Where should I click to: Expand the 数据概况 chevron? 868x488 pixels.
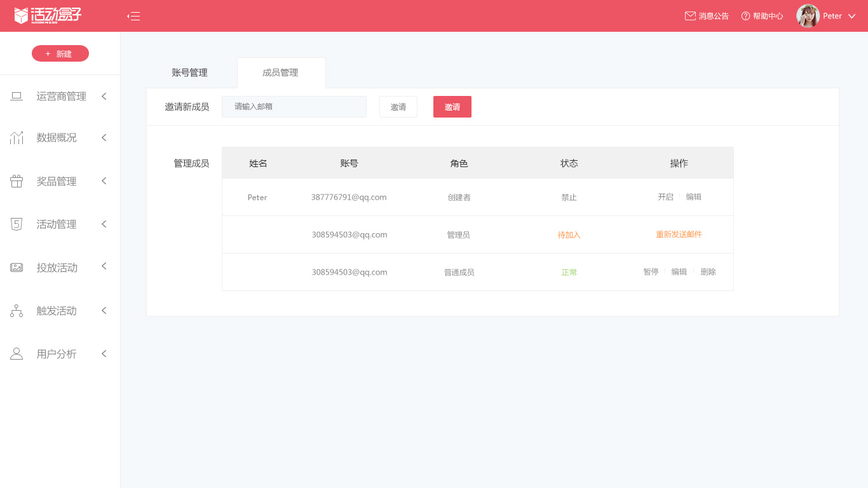[104, 137]
